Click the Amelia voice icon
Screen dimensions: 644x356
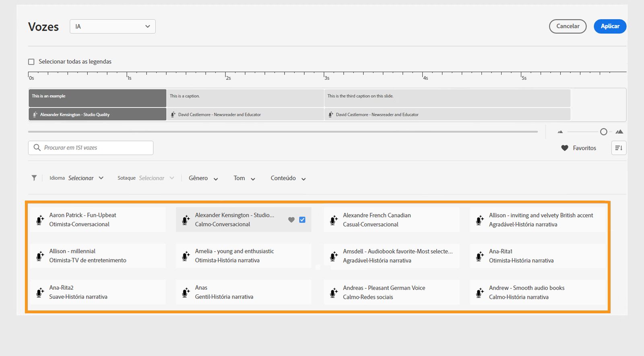click(186, 256)
